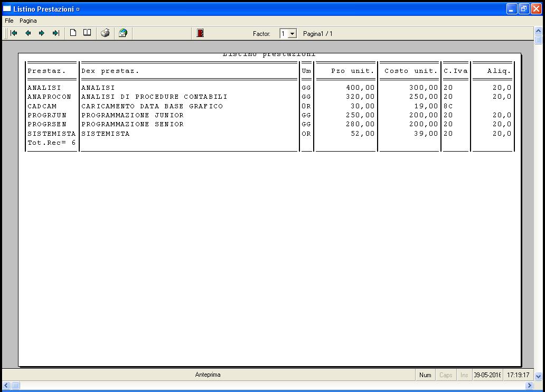Open the Pagina menu
The width and height of the screenshot is (545, 392).
click(28, 21)
